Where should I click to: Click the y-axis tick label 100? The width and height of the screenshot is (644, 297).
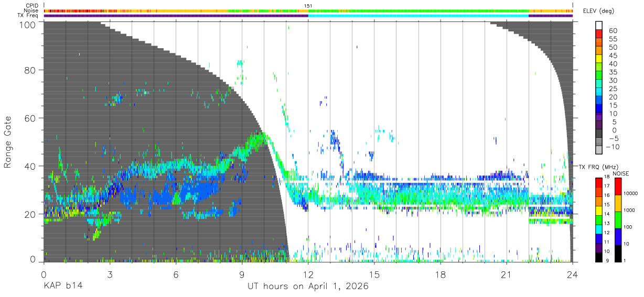(x=28, y=25)
